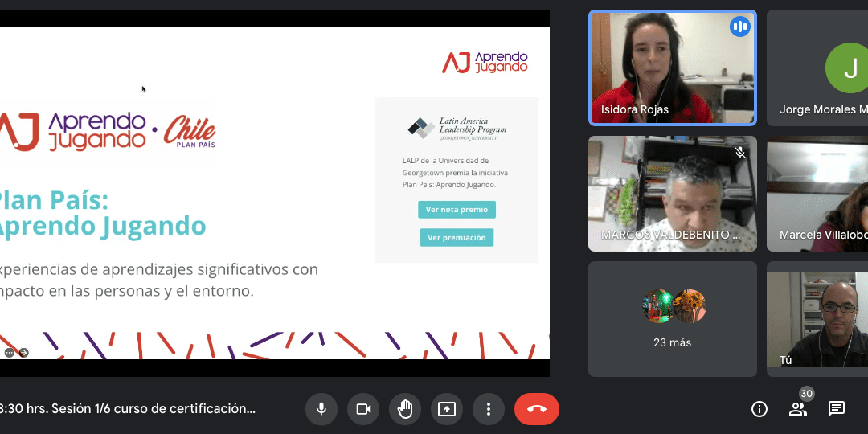Screen dimensions: 868x434
Task: Open the Jorge Morales participant tile
Action: coord(817,68)
